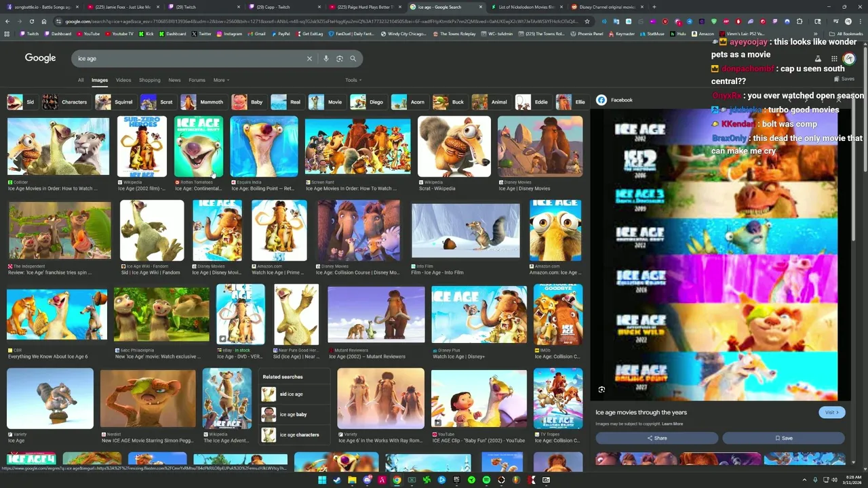Screen dimensions: 868x488
Task: Open Ice Age 2002 Mutant Reviewers thumbnail
Action: coord(376,314)
